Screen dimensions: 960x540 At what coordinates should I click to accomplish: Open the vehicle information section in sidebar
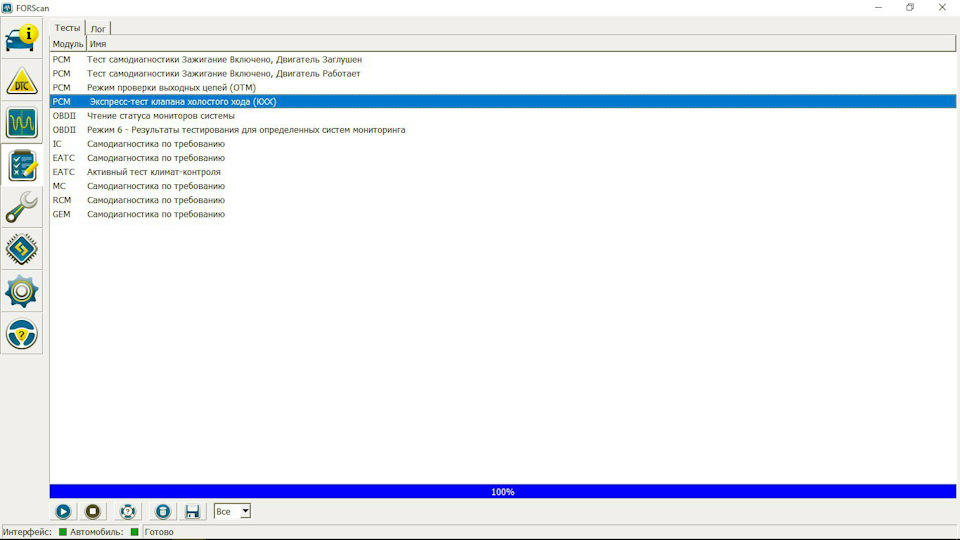(x=21, y=38)
